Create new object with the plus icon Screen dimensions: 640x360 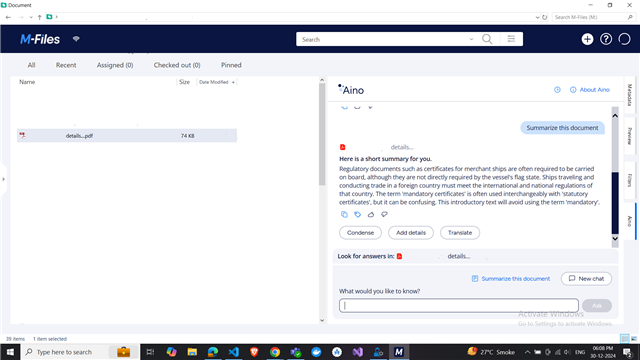tap(587, 39)
